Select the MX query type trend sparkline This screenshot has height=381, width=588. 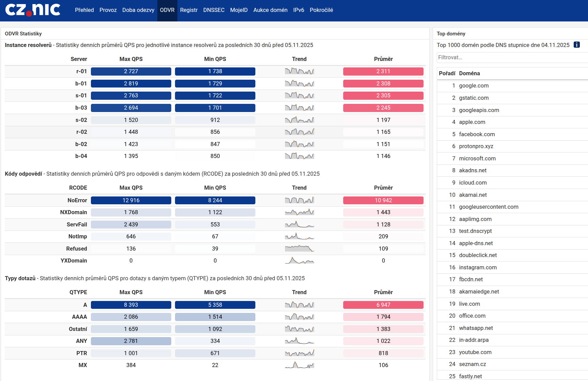(x=299, y=365)
